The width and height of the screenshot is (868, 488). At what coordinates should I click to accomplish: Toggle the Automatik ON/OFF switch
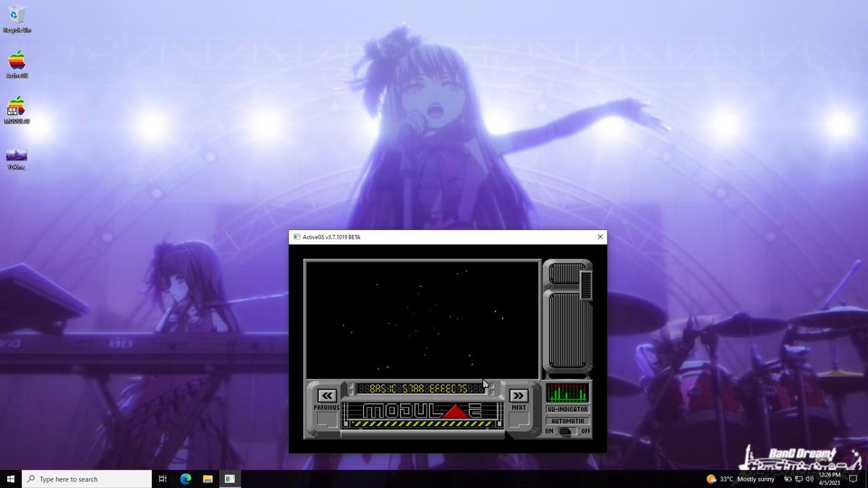point(568,431)
